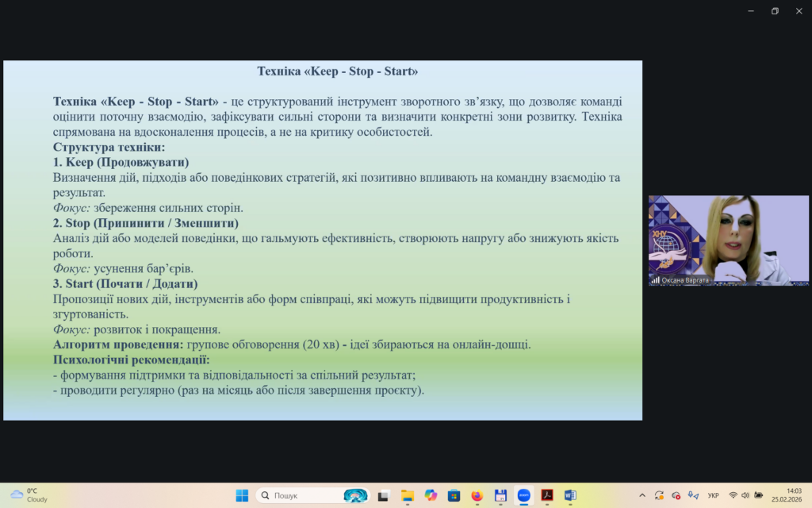Viewport: 812px width, 508px height.
Task: Open File Explorer from the taskbar
Action: tap(407, 495)
